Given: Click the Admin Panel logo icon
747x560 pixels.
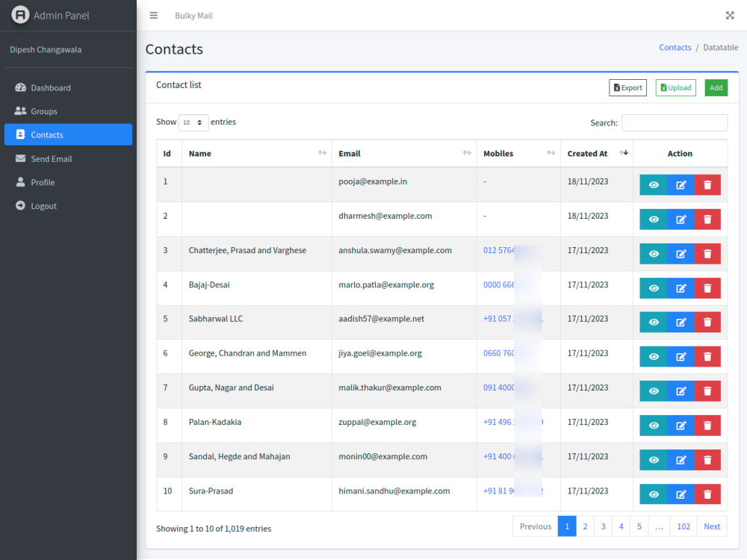Looking at the screenshot, I should 20,15.
